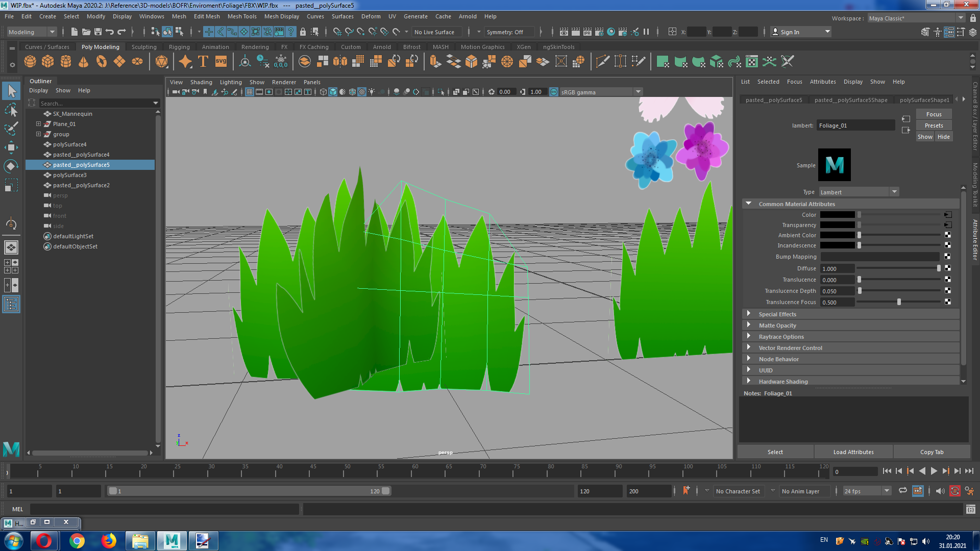Click the Presets button
The image size is (980, 551).
click(x=934, y=126)
